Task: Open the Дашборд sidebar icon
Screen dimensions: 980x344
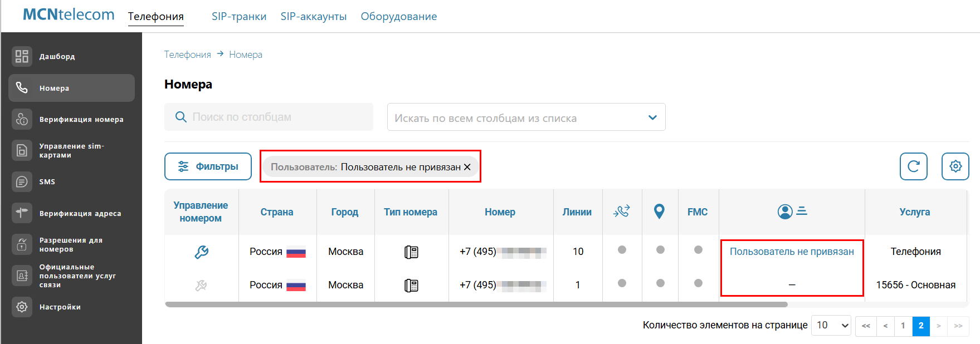Action: tap(22, 56)
